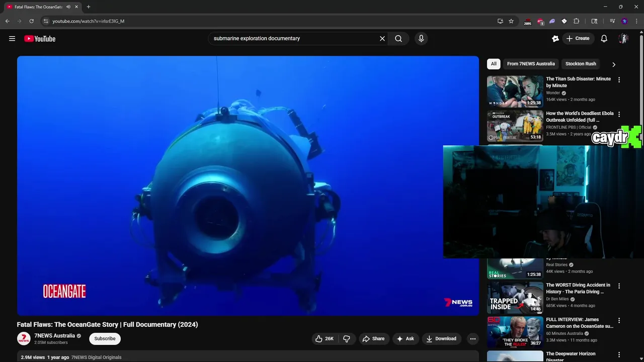Viewport: 644px width, 362px height.
Task: Click the Ask button
Action: click(405, 339)
